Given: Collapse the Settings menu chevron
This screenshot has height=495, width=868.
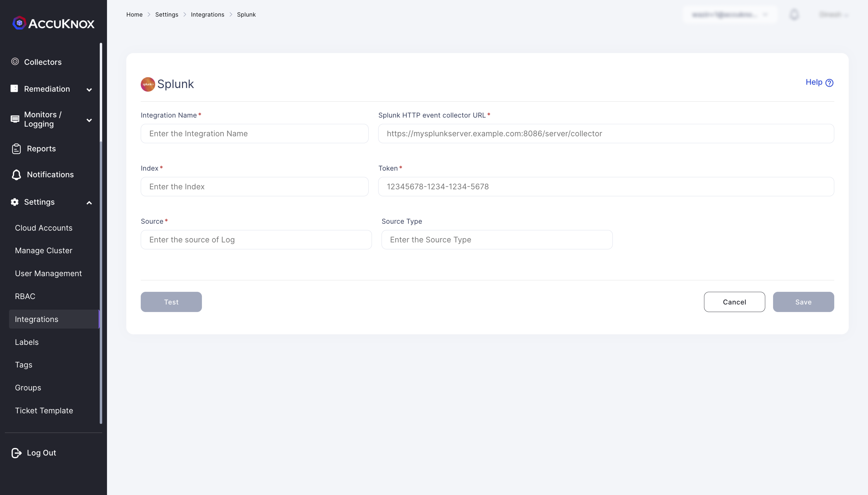Looking at the screenshot, I should 89,203.
